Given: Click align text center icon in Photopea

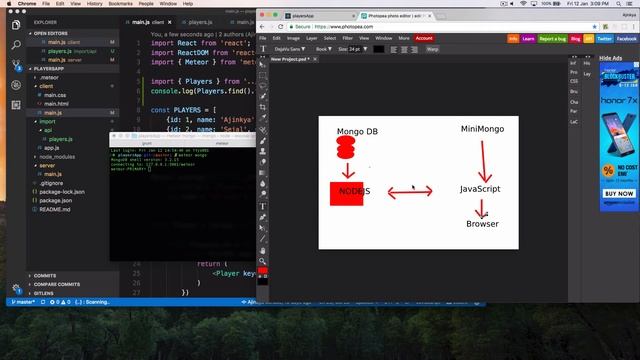Looking at the screenshot, I should tap(404, 49).
